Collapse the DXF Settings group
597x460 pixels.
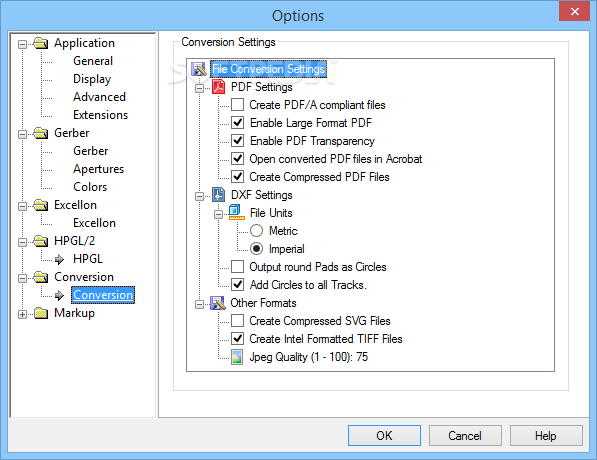(x=199, y=196)
